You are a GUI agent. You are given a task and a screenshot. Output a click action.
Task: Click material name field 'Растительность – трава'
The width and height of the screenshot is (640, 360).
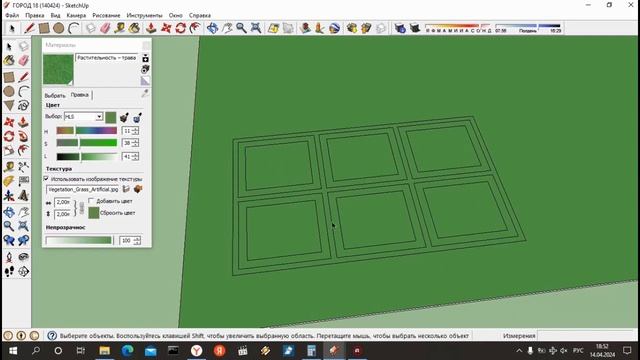(x=107, y=58)
